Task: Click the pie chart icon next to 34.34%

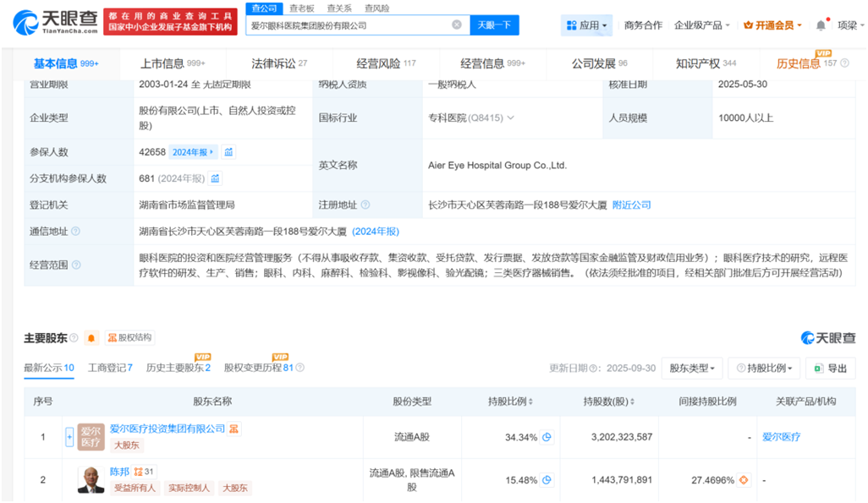Action: point(547,437)
